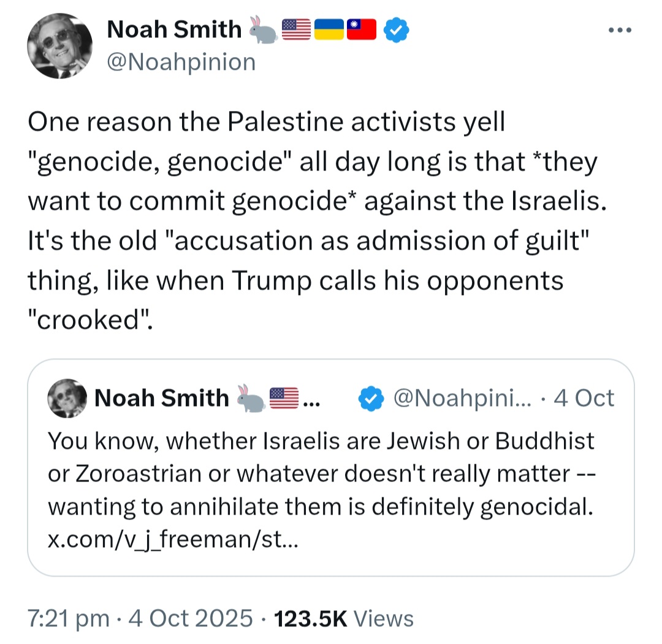Image resolution: width=662 pixels, height=644 pixels.
Task: Open the large Noah Smith profile avatar
Action: click(59, 45)
